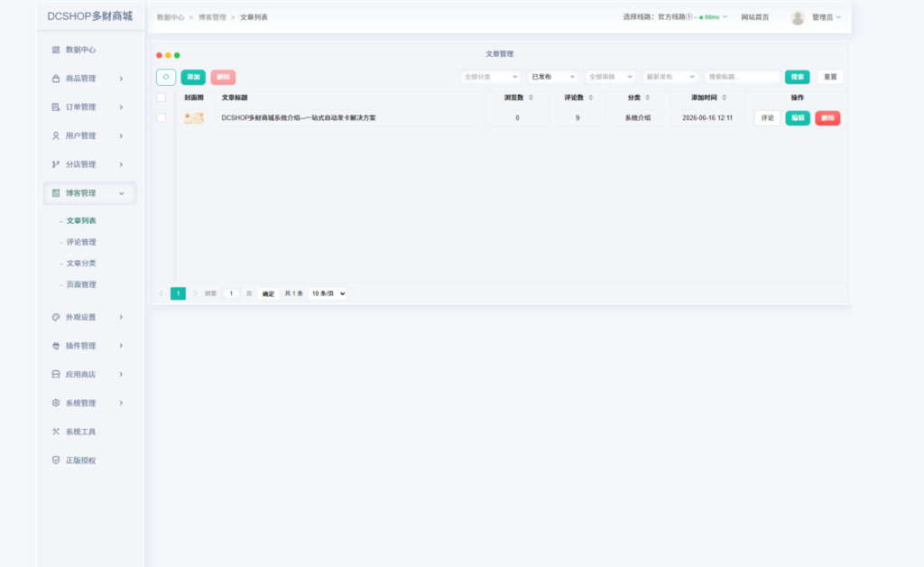Viewport: 924px width, 567px height.
Task: Click the row's red 删除 button
Action: pos(828,118)
